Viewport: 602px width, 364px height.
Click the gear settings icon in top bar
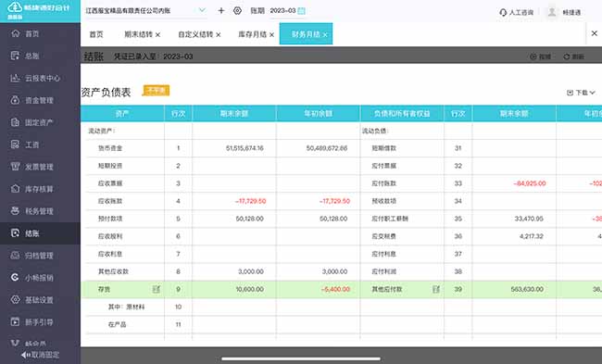237,11
